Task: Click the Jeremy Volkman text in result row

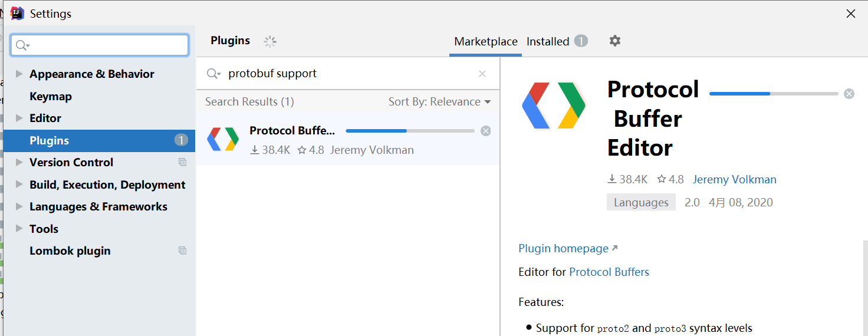Action: [372, 150]
